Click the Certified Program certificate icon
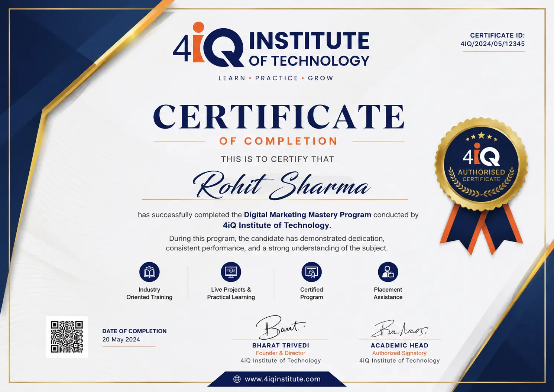Viewport: 554px width, 392px height. click(x=311, y=272)
